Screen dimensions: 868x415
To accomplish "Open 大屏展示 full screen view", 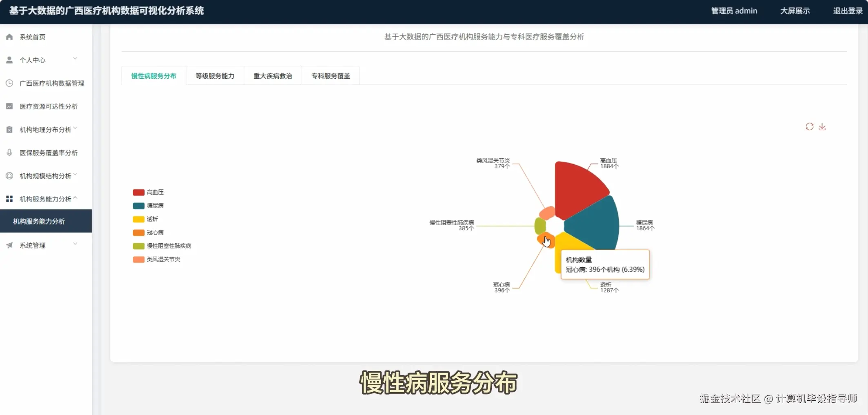I will click(x=795, y=11).
